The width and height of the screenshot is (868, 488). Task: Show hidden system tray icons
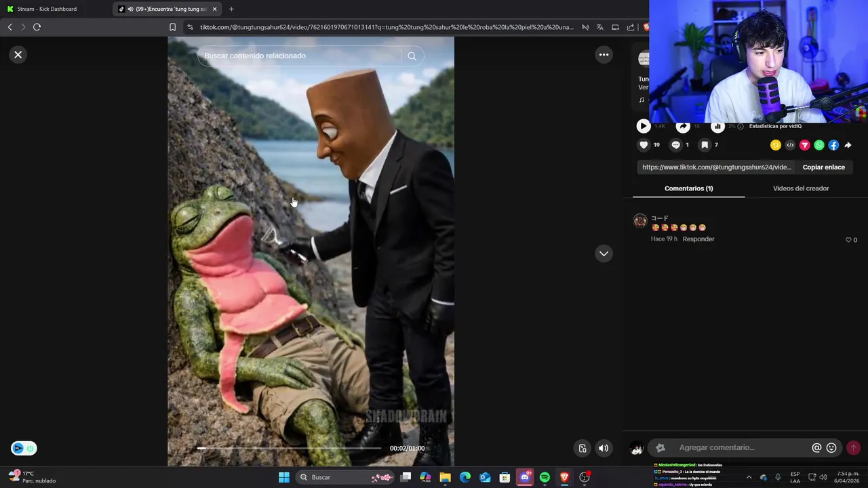coord(749,477)
